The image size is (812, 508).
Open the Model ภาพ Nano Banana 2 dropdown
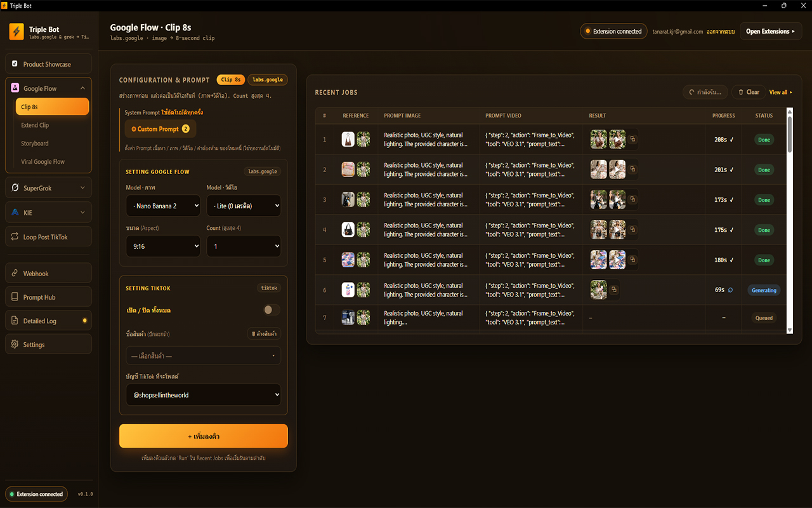(x=163, y=206)
